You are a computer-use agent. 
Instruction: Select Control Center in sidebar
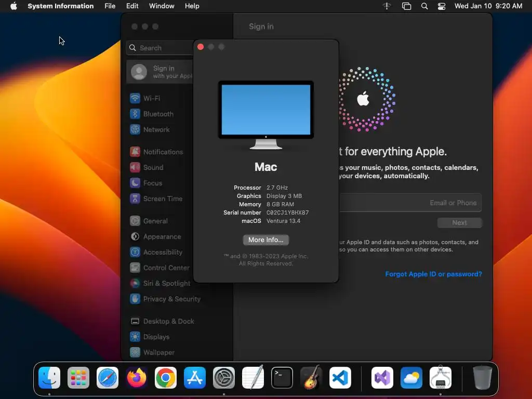(x=159, y=268)
